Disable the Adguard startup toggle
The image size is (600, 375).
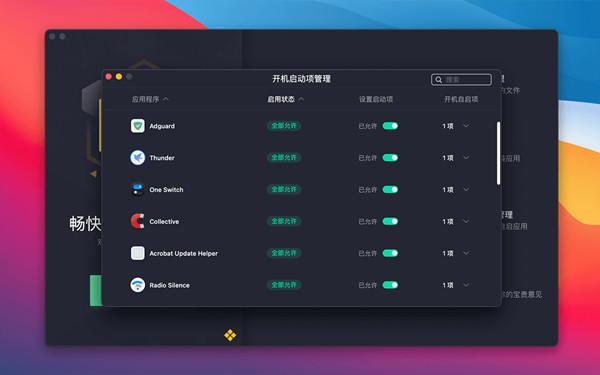coord(390,126)
